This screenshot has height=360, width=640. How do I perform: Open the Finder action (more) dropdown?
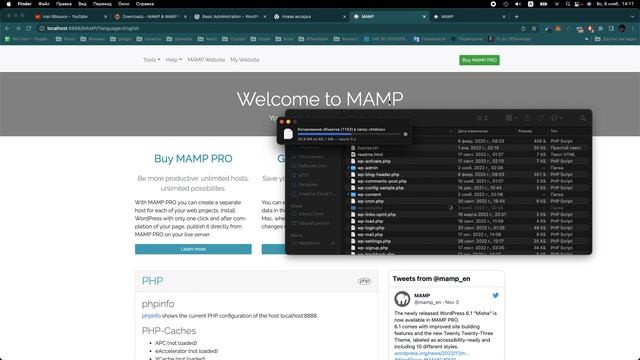(x=557, y=118)
